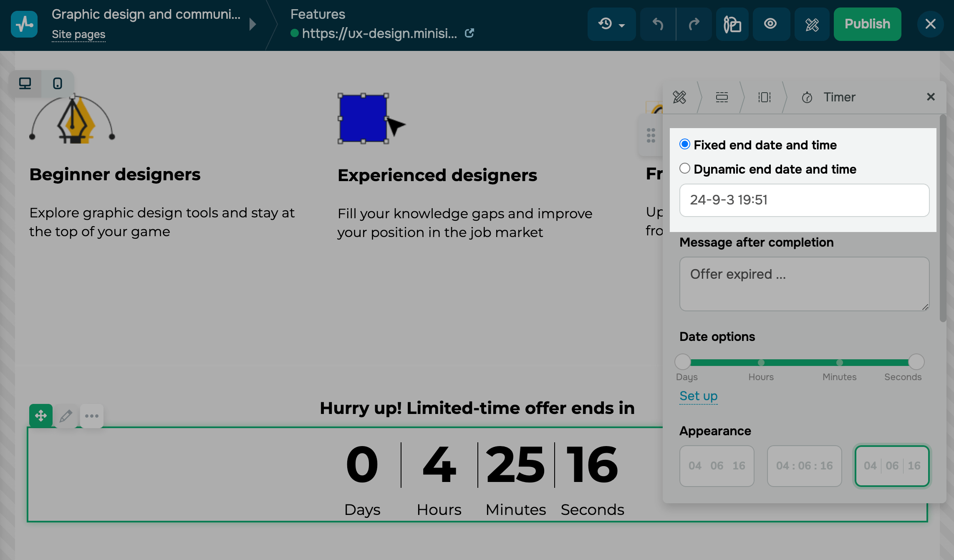Screen dimensions: 954x560
Task: Expand the Site pages dropdown
Action: (78, 34)
